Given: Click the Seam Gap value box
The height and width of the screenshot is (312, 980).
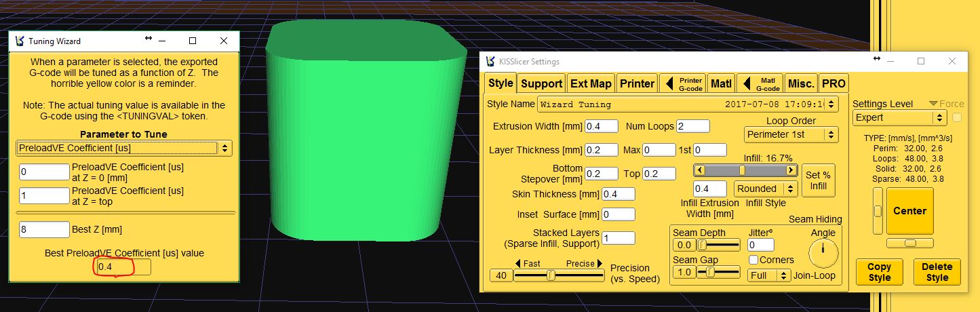Looking at the screenshot, I should 684,272.
